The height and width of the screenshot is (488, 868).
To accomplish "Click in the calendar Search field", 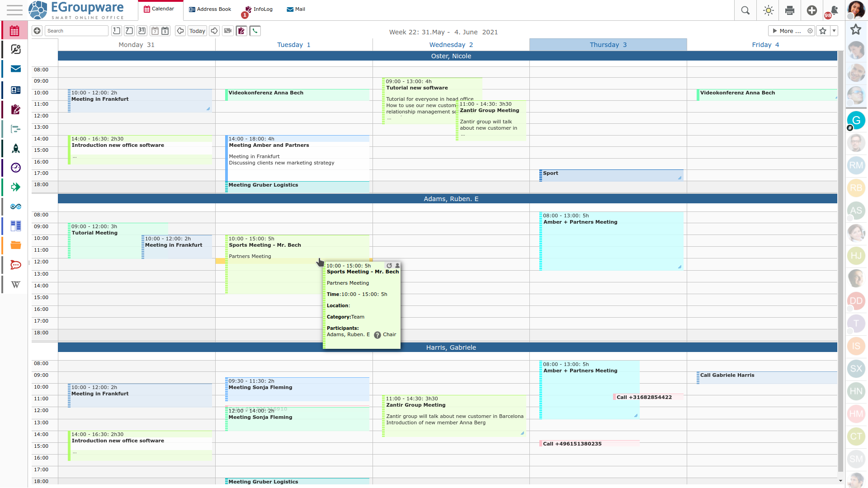I will tap(76, 31).
